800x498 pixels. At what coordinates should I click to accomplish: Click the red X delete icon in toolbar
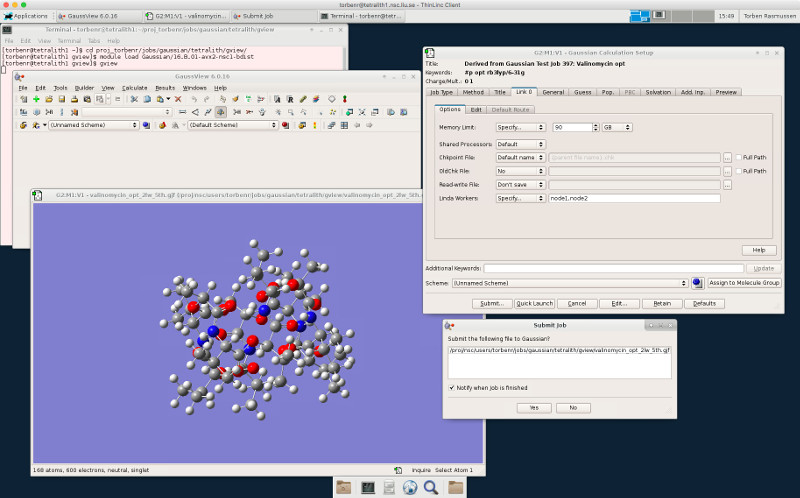click(178, 99)
